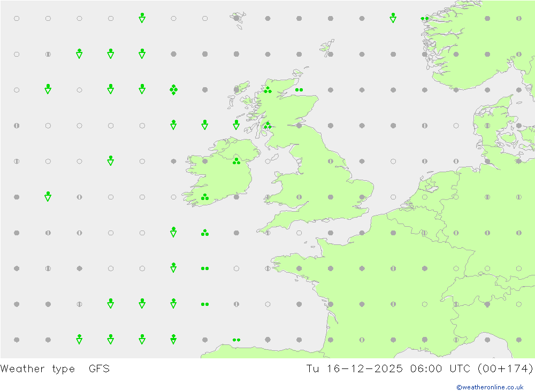Click the green double-dot symbol off northern Spain
535x392 pixels.
coord(236,340)
